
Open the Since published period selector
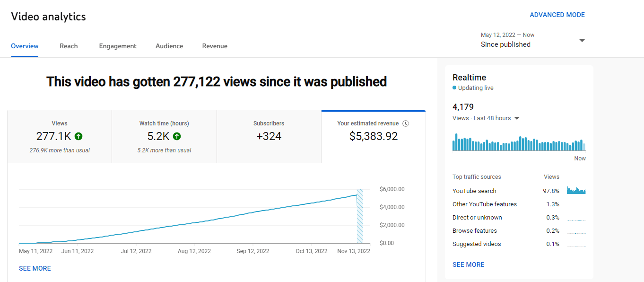505,44
